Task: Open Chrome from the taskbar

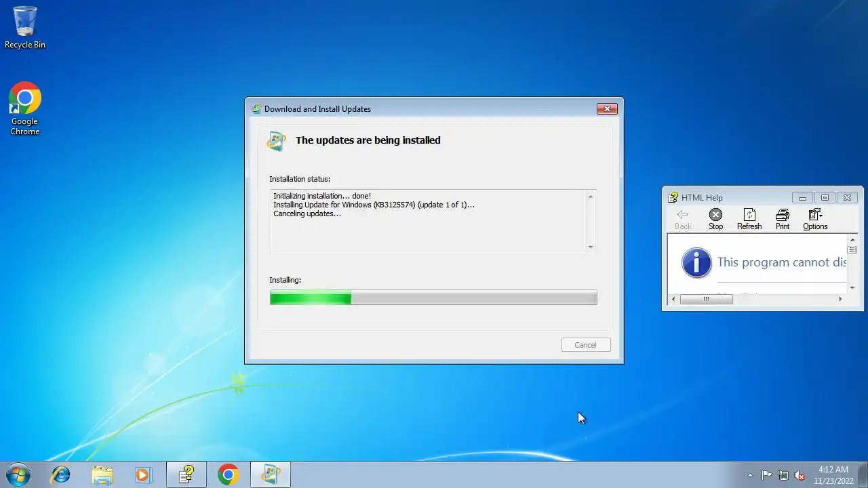Action: pos(228,475)
